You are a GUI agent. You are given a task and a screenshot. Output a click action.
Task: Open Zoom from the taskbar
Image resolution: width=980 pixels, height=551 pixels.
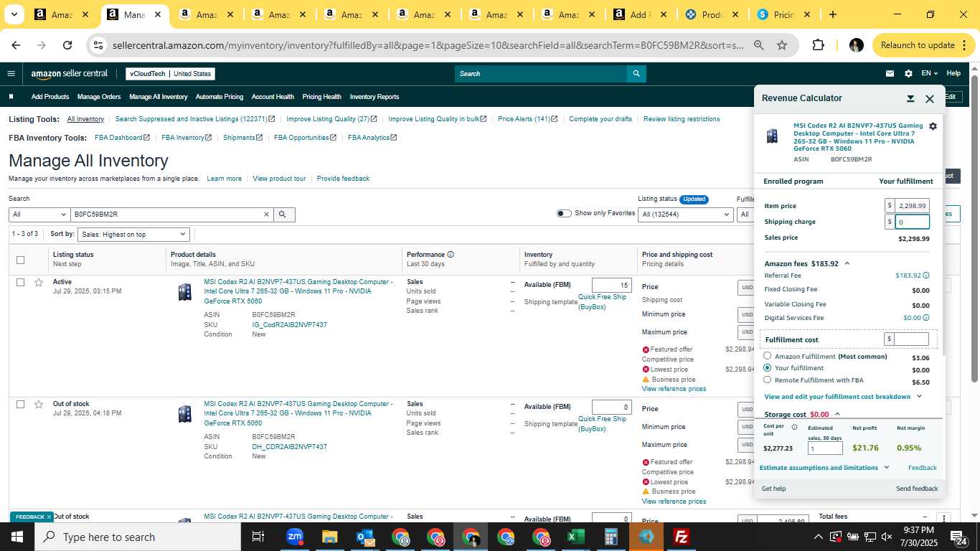pos(295,537)
